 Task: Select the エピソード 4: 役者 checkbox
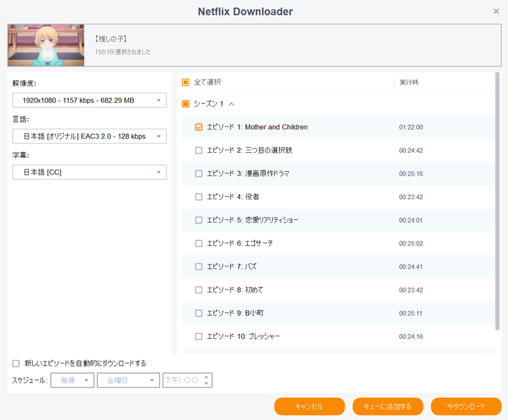[199, 197]
